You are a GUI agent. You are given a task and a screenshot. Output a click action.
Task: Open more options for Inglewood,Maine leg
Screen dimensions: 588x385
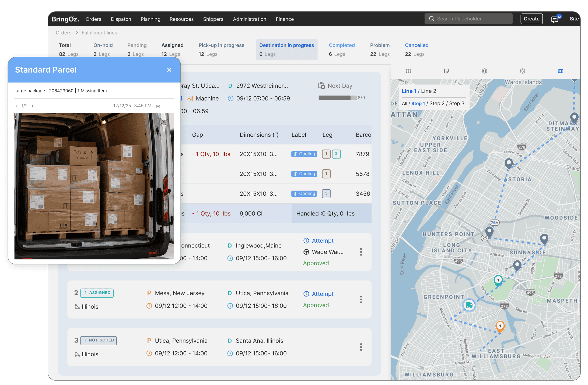pyautogui.click(x=361, y=252)
